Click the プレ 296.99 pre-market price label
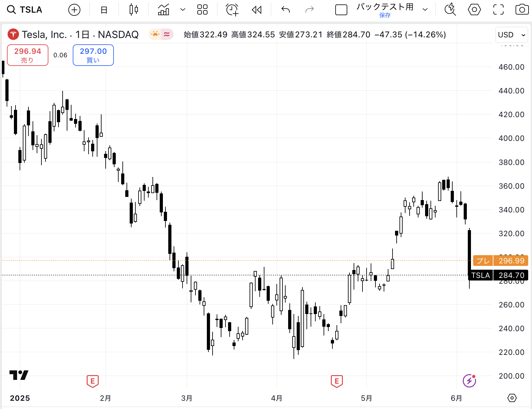 pos(500,261)
